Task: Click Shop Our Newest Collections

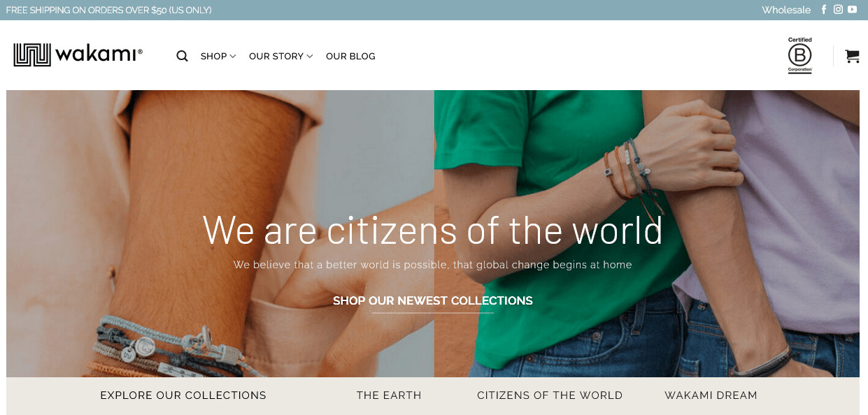Action: click(433, 301)
